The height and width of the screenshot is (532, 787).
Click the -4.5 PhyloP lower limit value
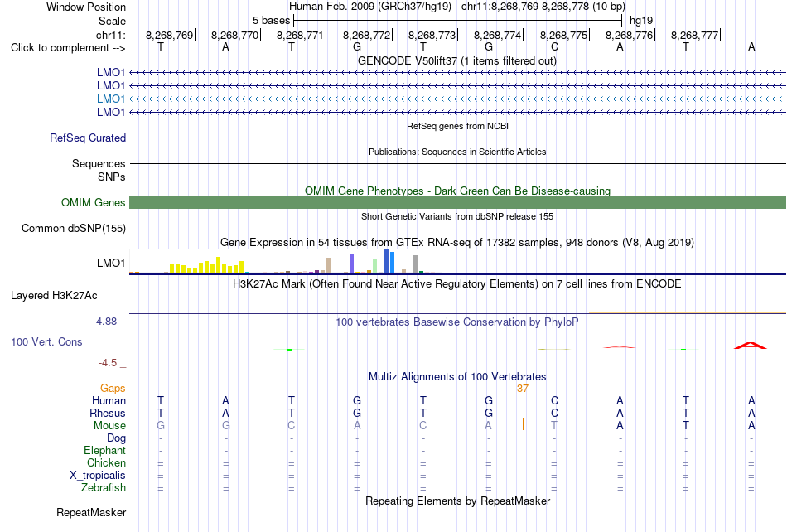pyautogui.click(x=108, y=362)
